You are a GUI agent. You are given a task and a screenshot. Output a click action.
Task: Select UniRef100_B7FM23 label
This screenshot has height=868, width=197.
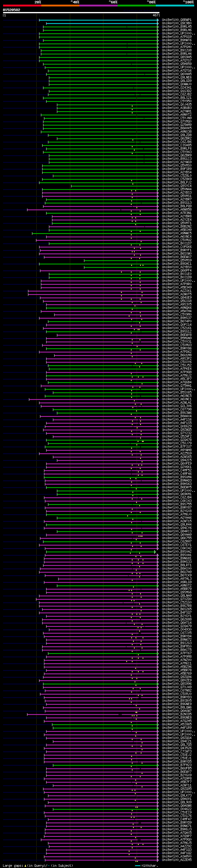coord(176,765)
